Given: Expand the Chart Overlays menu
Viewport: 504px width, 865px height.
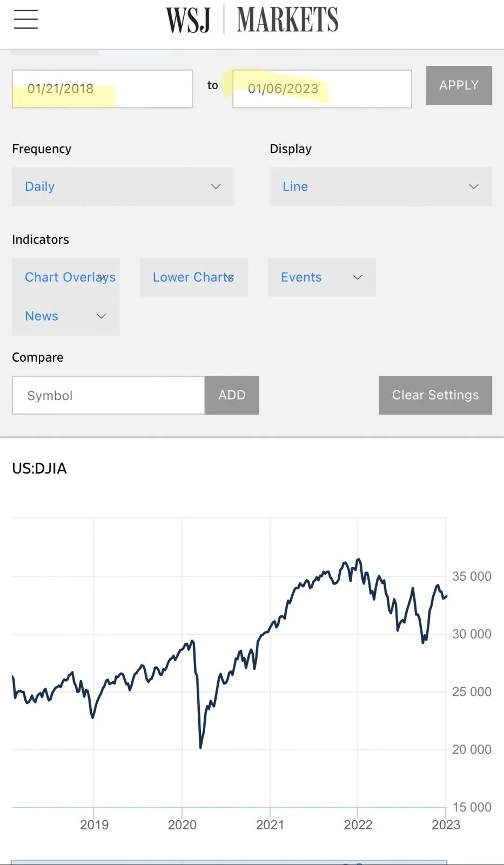Looking at the screenshot, I should [x=66, y=277].
